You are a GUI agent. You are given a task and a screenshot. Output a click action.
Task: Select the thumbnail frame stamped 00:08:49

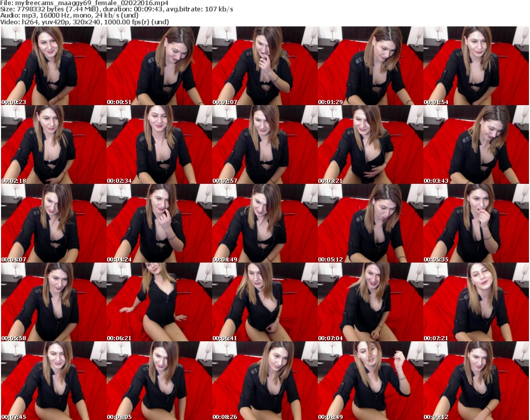point(371,381)
